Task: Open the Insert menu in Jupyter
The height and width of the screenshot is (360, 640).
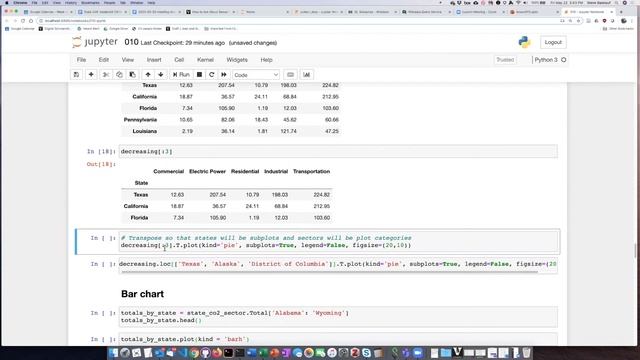Action: point(154,60)
